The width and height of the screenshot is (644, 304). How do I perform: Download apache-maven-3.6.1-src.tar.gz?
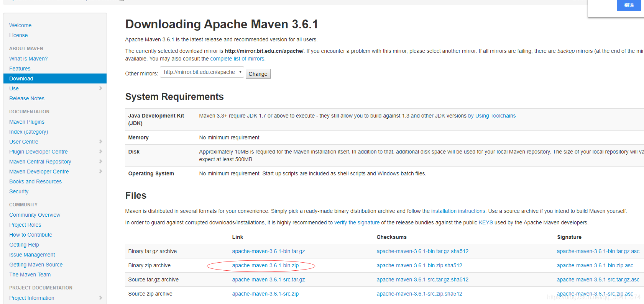coord(268,279)
